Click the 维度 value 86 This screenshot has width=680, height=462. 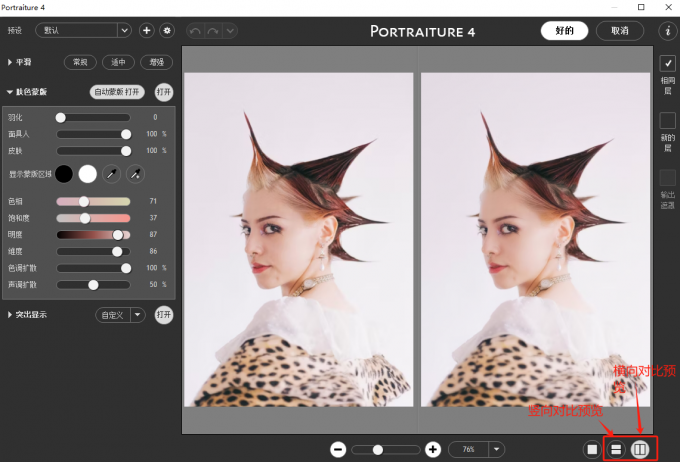(153, 251)
